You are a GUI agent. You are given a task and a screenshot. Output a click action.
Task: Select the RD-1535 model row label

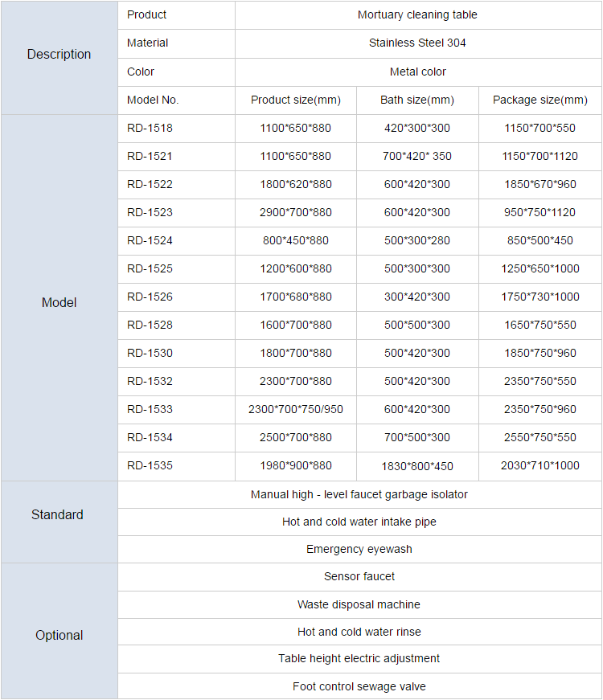(150, 465)
